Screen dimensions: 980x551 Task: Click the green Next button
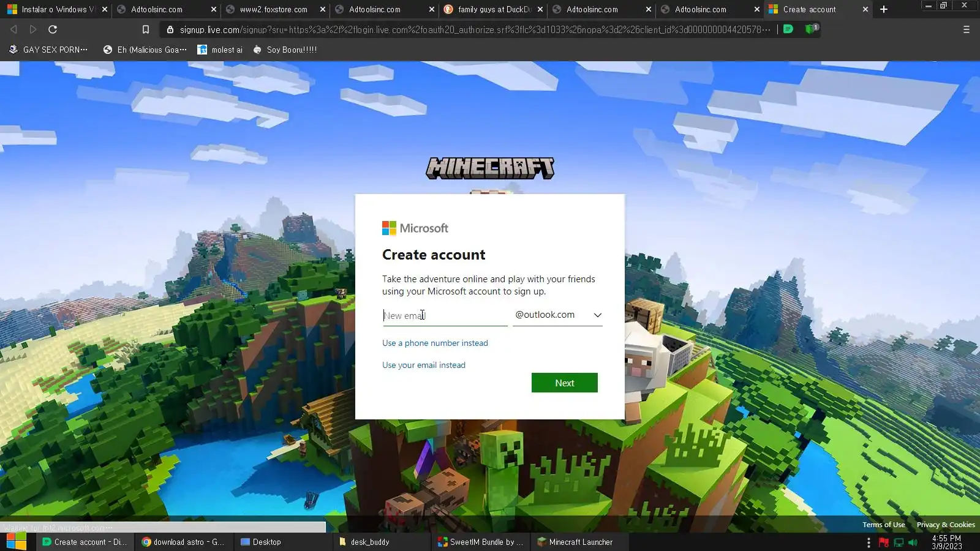[565, 383]
